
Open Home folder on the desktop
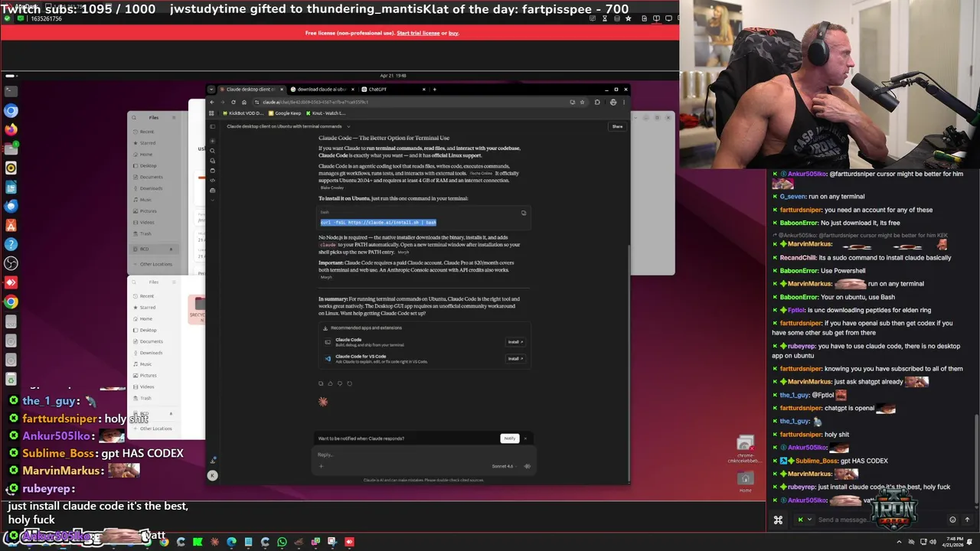745,481
